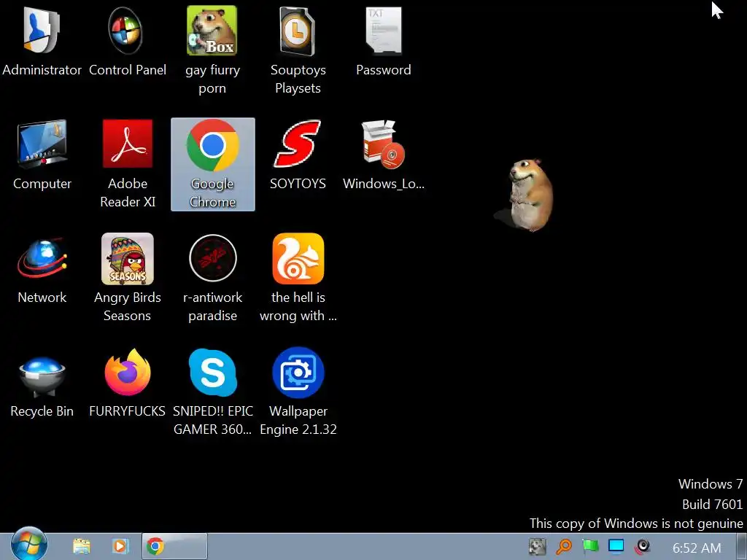
Task: Open the clock showing 6:52 AM
Action: (697, 548)
